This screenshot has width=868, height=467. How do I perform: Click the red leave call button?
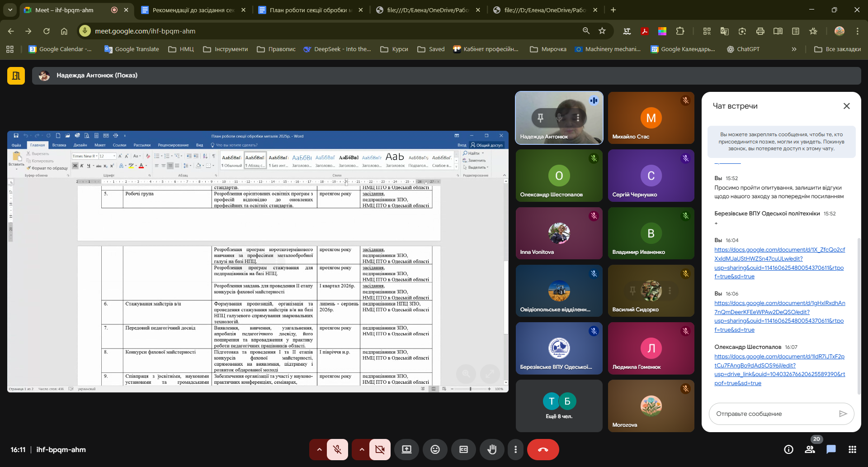click(x=543, y=449)
